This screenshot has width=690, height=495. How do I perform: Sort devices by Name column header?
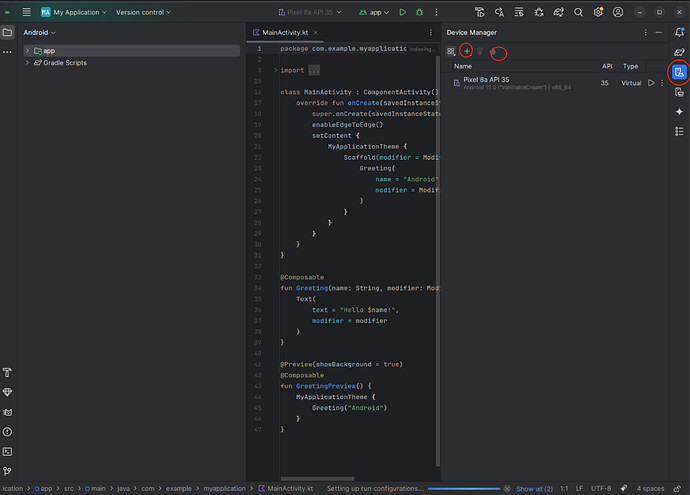462,66
